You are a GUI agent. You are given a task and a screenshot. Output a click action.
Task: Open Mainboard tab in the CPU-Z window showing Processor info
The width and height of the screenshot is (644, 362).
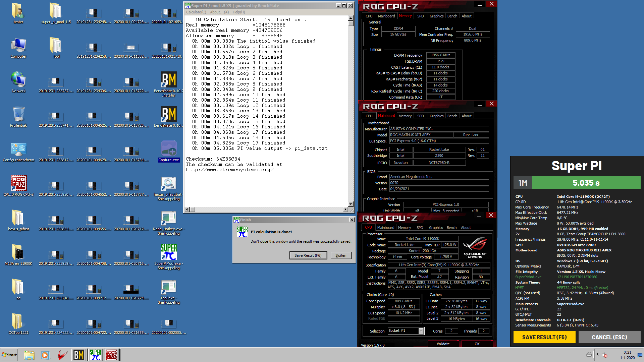386,228
